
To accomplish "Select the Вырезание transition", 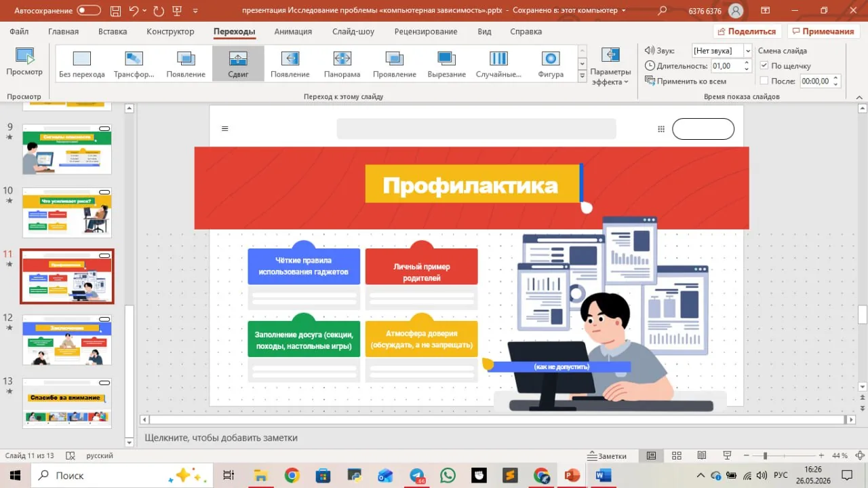I will point(447,64).
